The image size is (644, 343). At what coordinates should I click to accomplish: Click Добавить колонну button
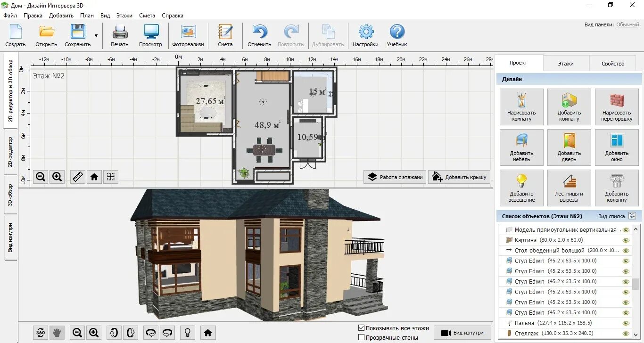[x=617, y=188]
